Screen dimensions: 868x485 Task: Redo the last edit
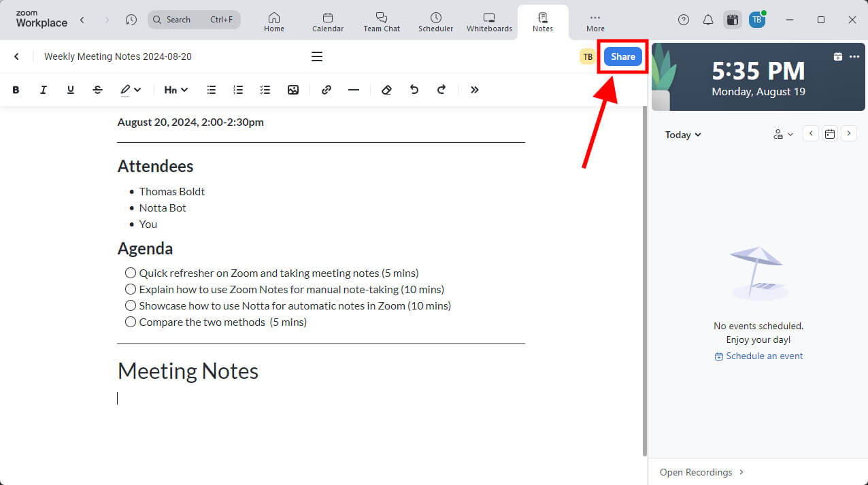[x=441, y=90]
